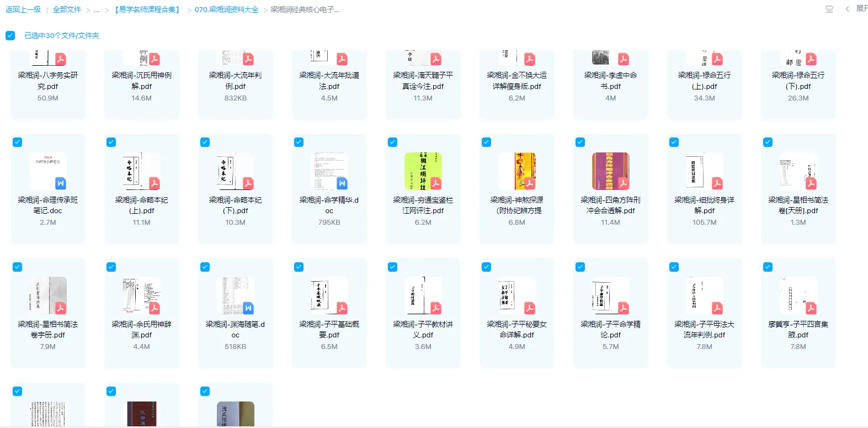Open the 梁湘润-子平基础概要.pdf file icon
The width and height of the screenshot is (868, 428).
(329, 295)
